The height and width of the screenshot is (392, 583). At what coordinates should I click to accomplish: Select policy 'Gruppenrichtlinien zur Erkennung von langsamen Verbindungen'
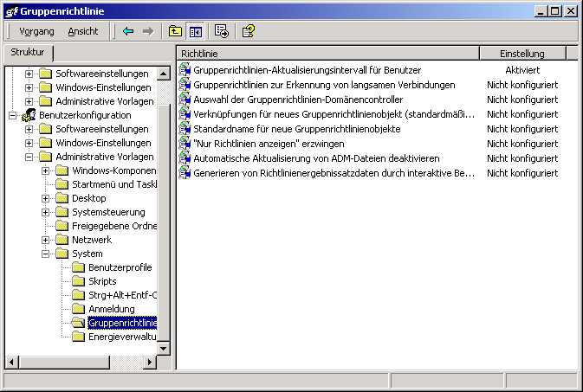coord(324,85)
